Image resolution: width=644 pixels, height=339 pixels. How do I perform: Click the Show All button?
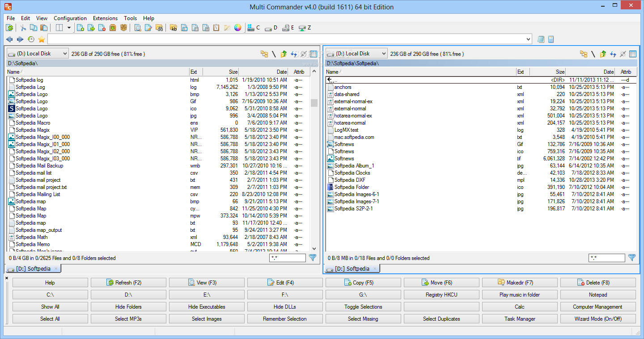[50, 306]
